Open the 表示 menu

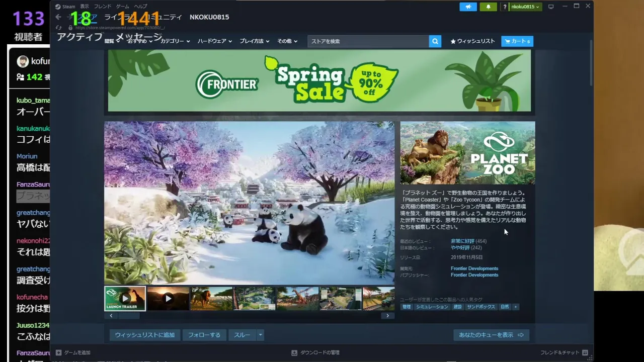pos(85,7)
